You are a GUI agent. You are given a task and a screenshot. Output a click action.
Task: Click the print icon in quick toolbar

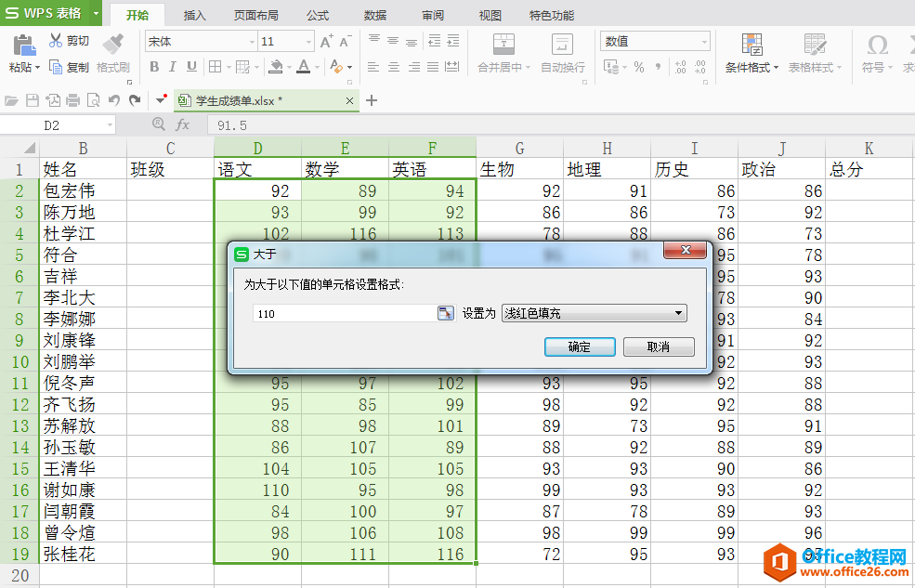(73, 101)
